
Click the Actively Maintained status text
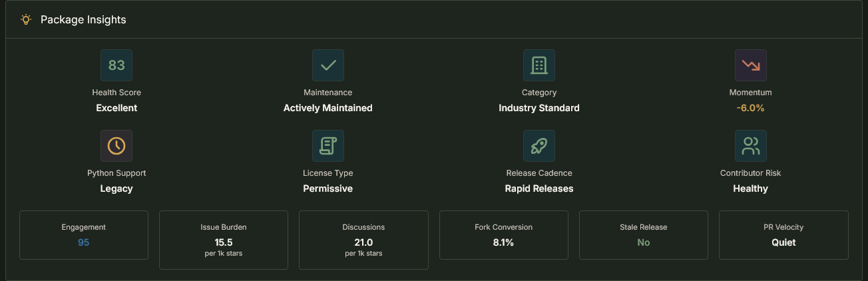click(x=328, y=108)
